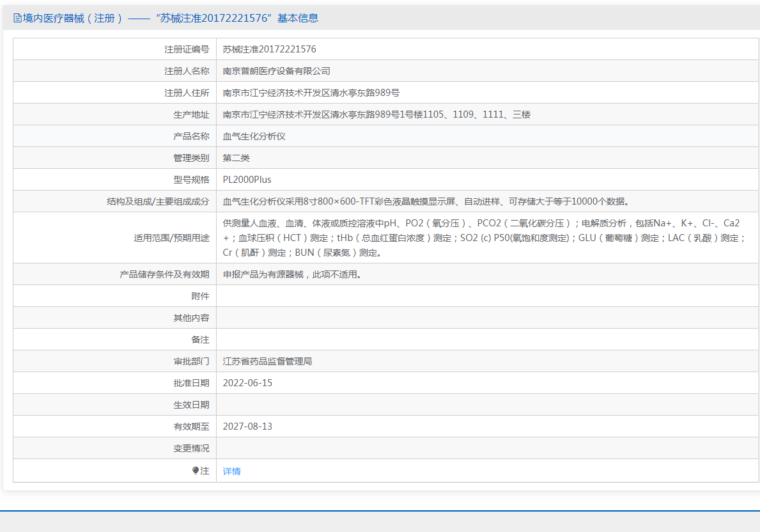The width and height of the screenshot is (760, 532).
Task: Select the registrant name 南京普朗医疗设备有限公司
Action: 276,71
